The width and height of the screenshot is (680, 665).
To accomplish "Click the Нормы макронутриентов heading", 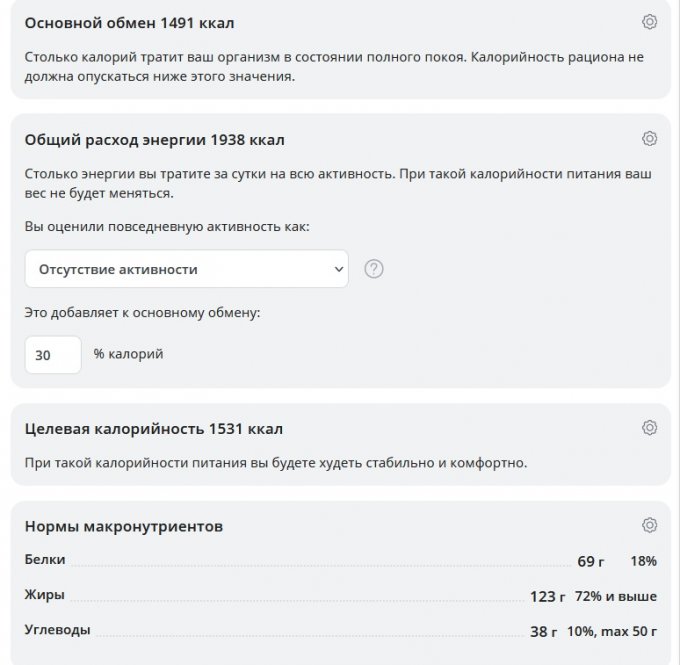I will pyautogui.click(x=123, y=526).
